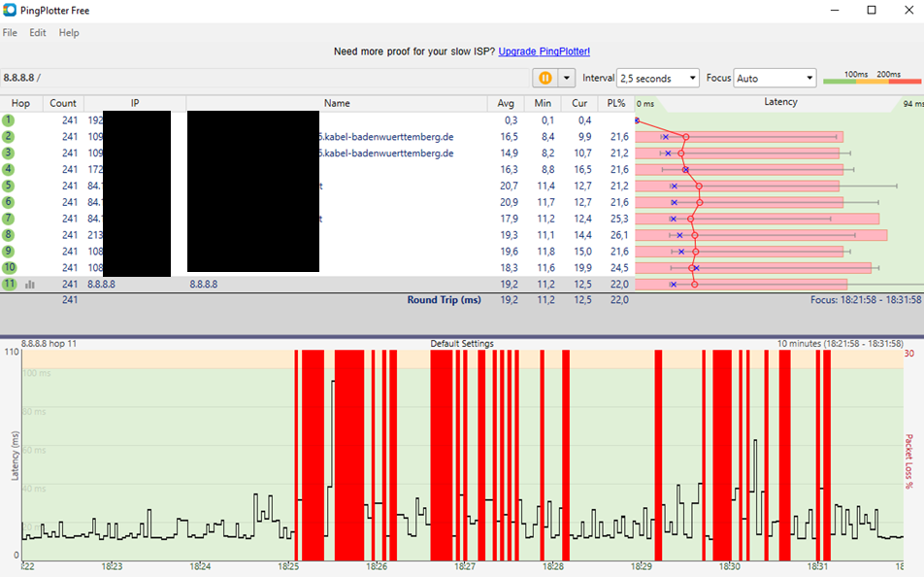
Task: Click the Cur column header
Action: click(x=579, y=103)
